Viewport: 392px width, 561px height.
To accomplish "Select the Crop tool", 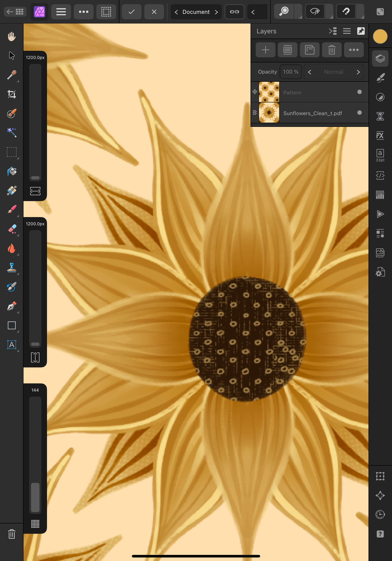I will pos(12,94).
